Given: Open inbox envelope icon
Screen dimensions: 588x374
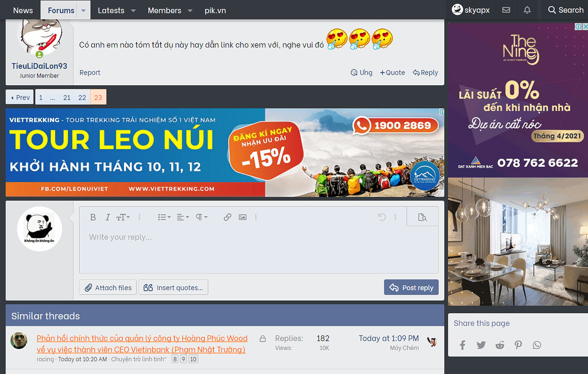Looking at the screenshot, I should point(506,10).
